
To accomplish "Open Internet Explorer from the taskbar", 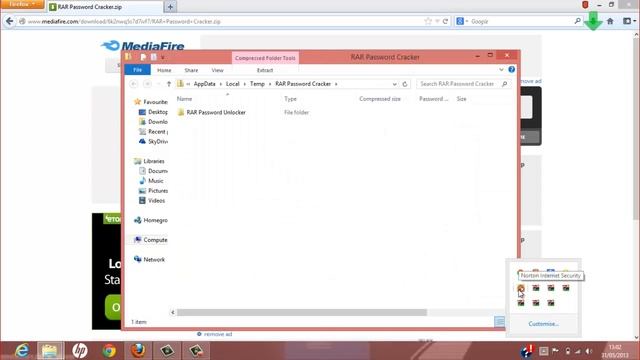I will pos(22,351).
